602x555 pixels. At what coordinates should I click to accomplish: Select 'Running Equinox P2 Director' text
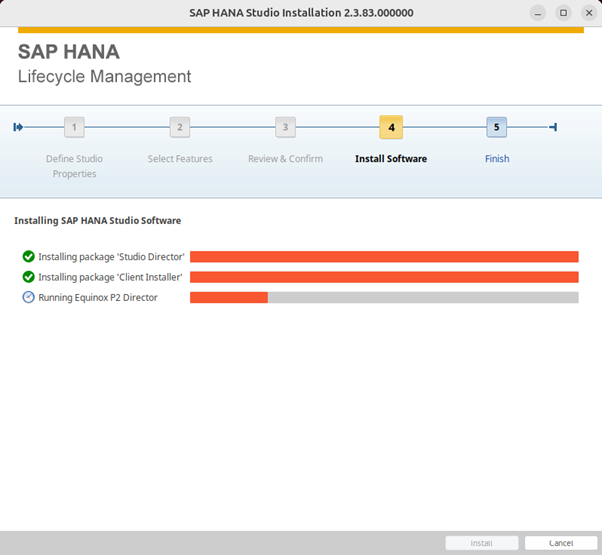pyautogui.click(x=98, y=297)
